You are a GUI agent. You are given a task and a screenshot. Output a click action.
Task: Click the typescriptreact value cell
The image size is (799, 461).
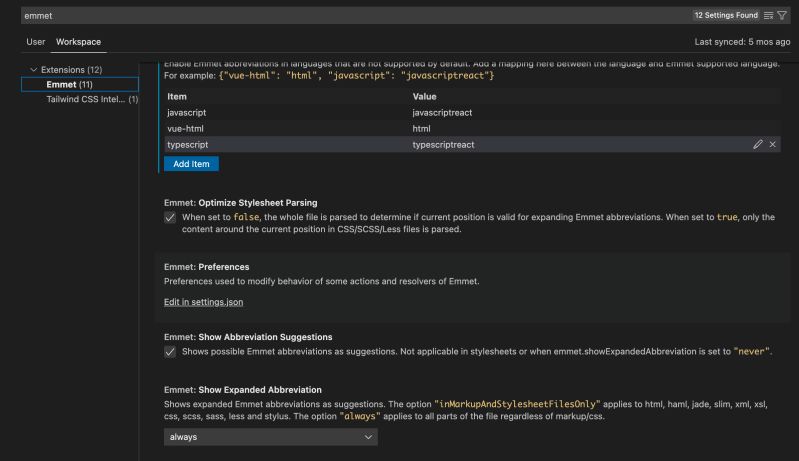[x=443, y=145]
